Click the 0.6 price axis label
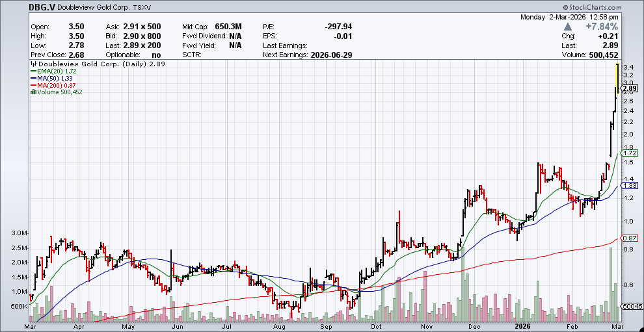This screenshot has width=644, height=332. coord(628,285)
